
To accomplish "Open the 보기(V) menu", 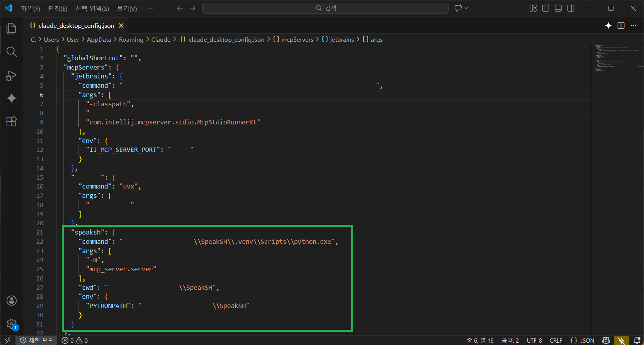I will [x=127, y=8].
